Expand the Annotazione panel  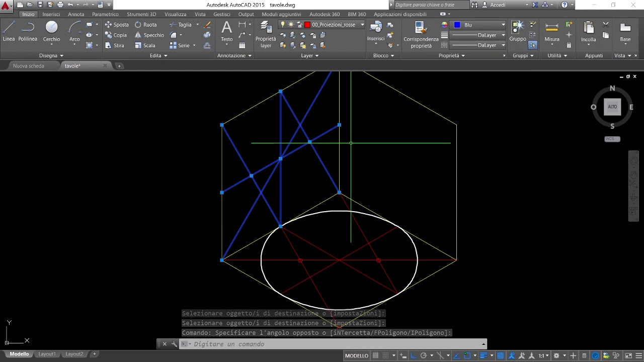click(234, 55)
